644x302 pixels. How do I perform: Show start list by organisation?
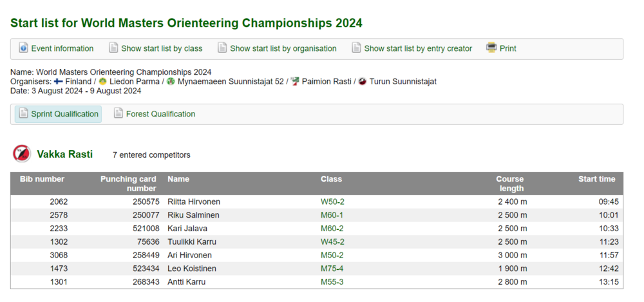[x=283, y=48]
